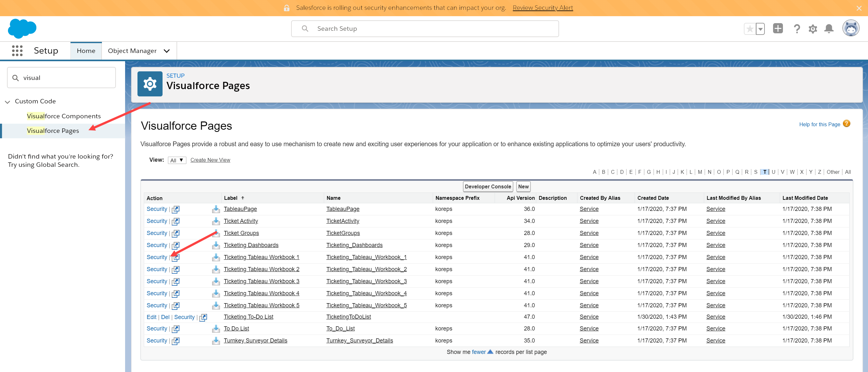Screen dimensions: 868x372
Task: Open Visualforce Components in sidebar
Action: pyautogui.click(x=64, y=116)
